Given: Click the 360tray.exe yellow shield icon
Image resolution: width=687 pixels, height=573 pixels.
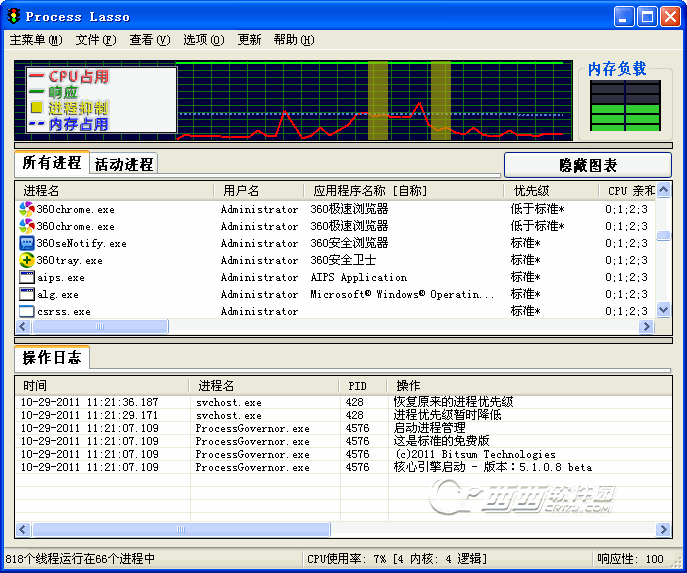Looking at the screenshot, I should pos(27,260).
